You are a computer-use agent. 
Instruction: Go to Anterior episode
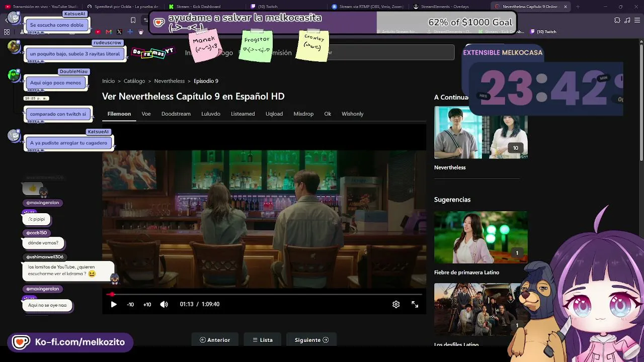(x=215, y=340)
